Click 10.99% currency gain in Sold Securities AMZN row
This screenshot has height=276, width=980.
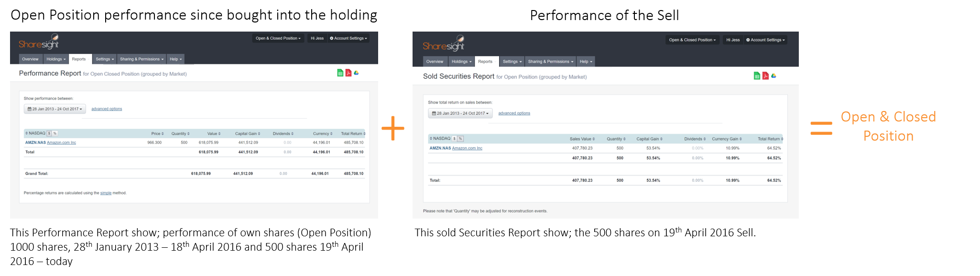(732, 148)
